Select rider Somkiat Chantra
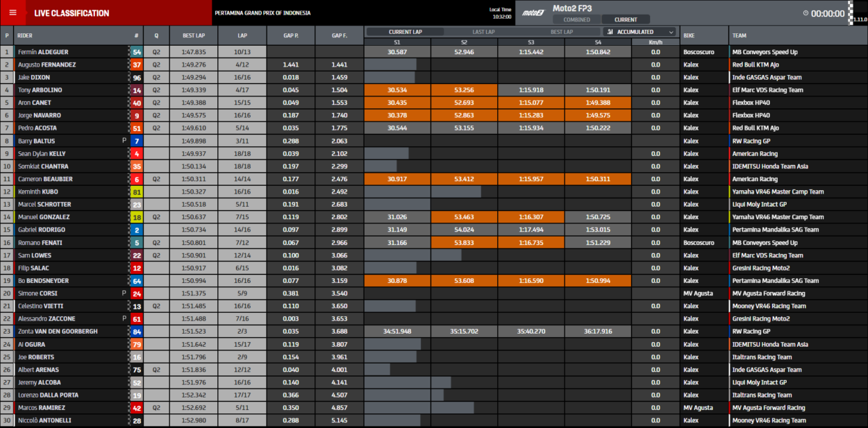This screenshot has width=868, height=428. (x=43, y=166)
